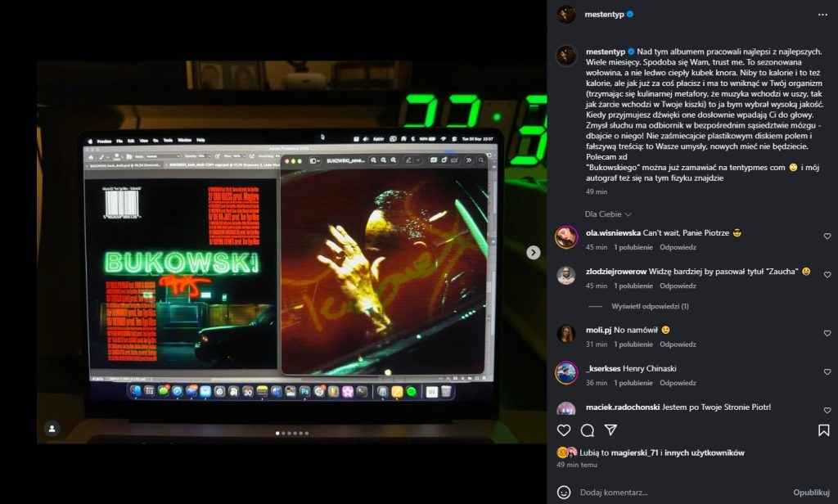The height and width of the screenshot is (504, 838).
Task: Show tagged people on the photo
Action: [52, 429]
